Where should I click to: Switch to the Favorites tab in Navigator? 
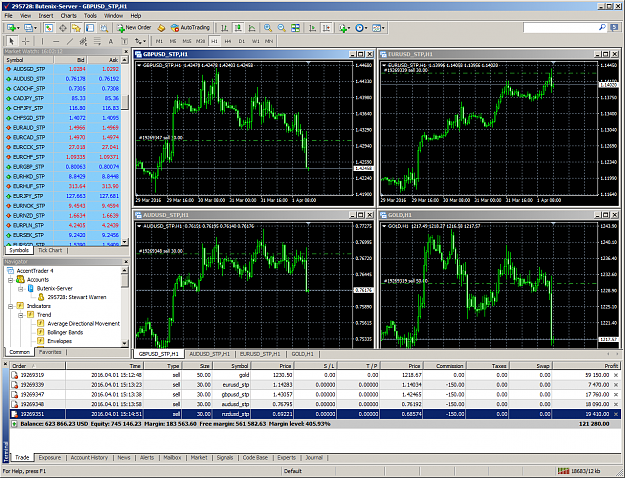point(50,352)
